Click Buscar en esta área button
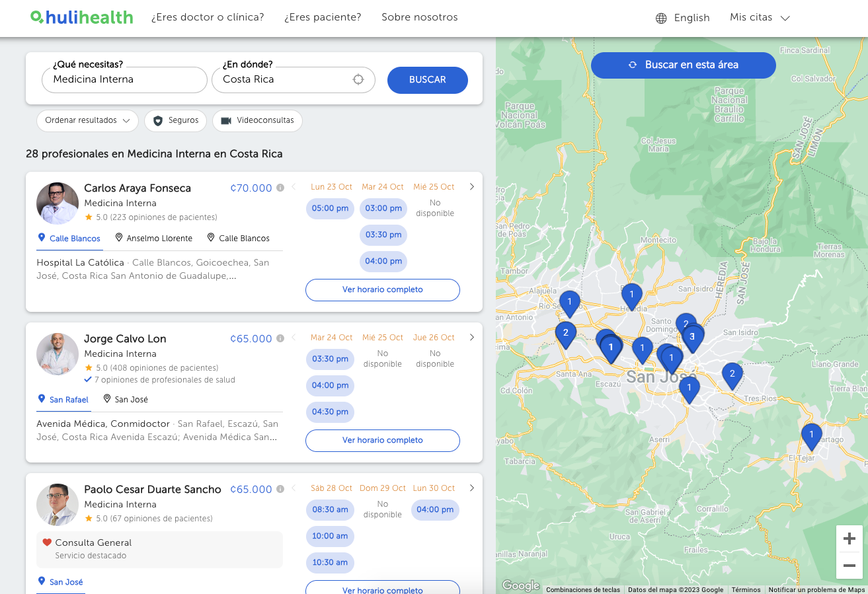 (684, 65)
